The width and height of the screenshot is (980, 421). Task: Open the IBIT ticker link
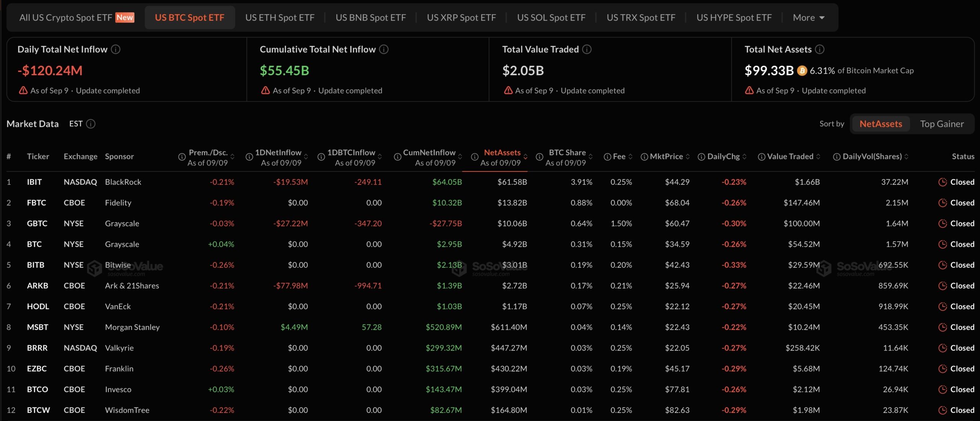(34, 182)
